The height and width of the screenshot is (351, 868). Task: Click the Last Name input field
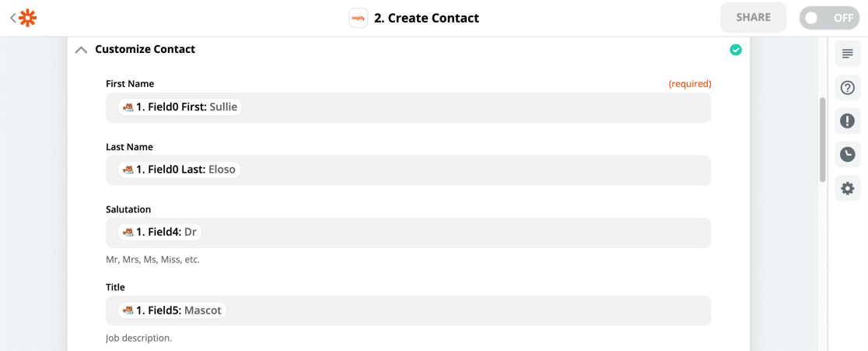point(408,170)
